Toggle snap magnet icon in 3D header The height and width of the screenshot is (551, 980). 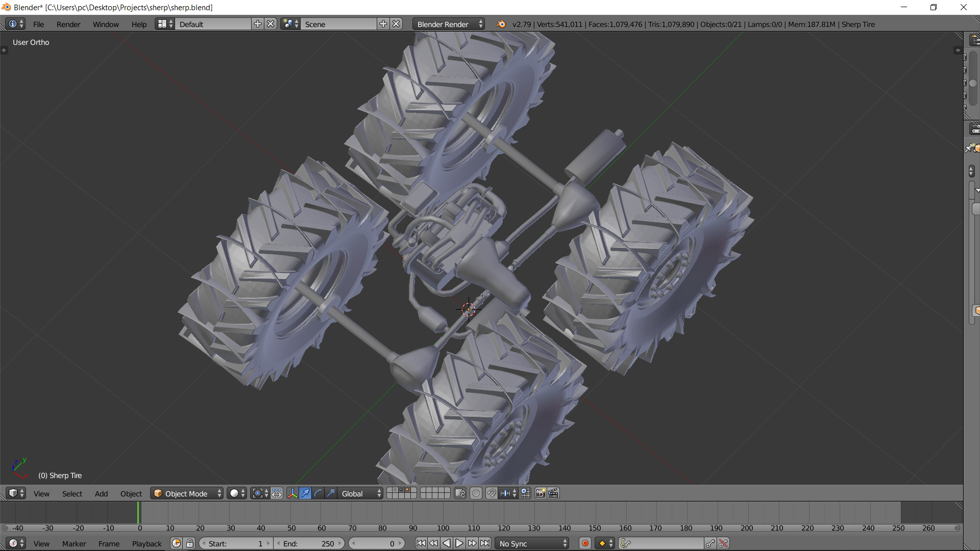click(491, 493)
